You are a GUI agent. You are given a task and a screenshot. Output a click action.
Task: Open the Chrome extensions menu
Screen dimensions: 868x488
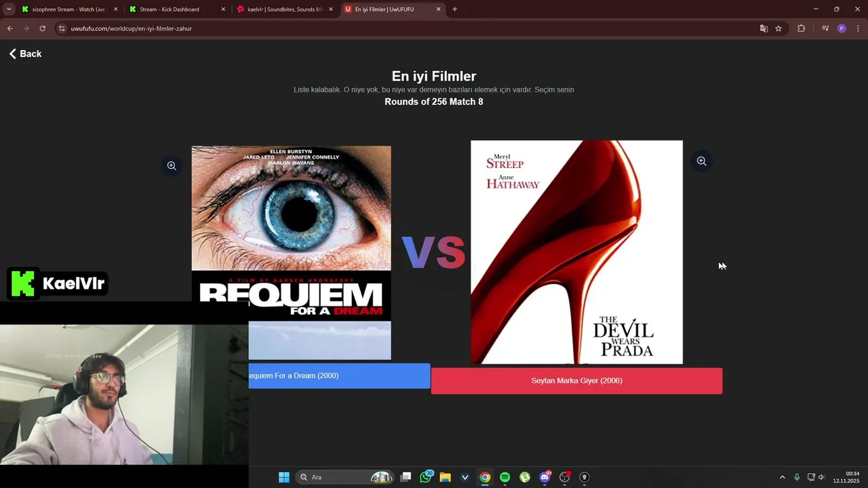(x=801, y=28)
